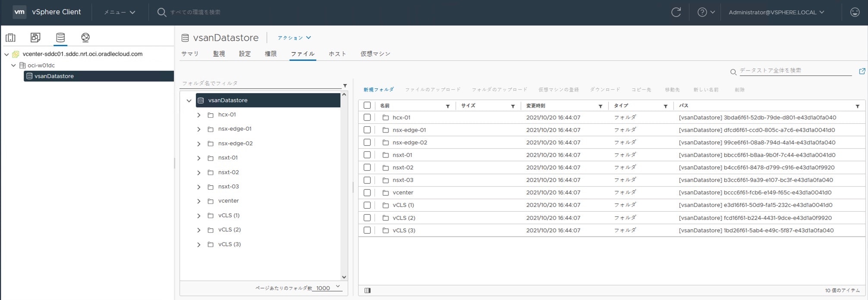Check the nsxt-01 row checkbox
The height and width of the screenshot is (300, 868).
point(367,155)
